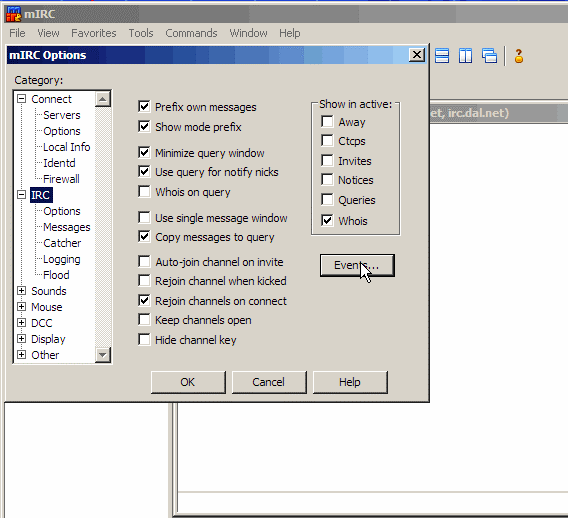Uncheck Rejoin channels on connect
The image size is (568, 518).
(x=144, y=300)
